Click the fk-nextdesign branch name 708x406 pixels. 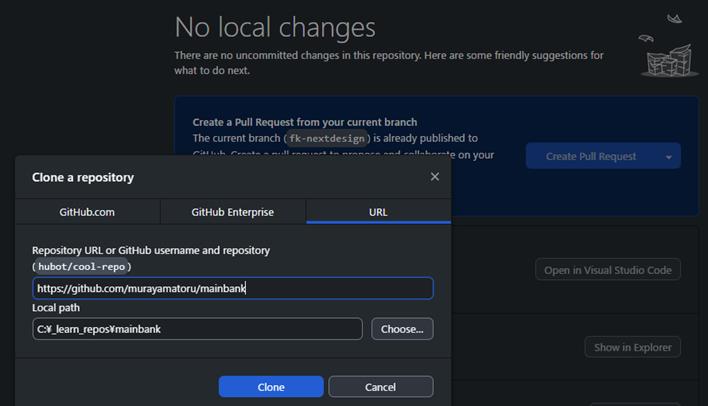coord(327,138)
